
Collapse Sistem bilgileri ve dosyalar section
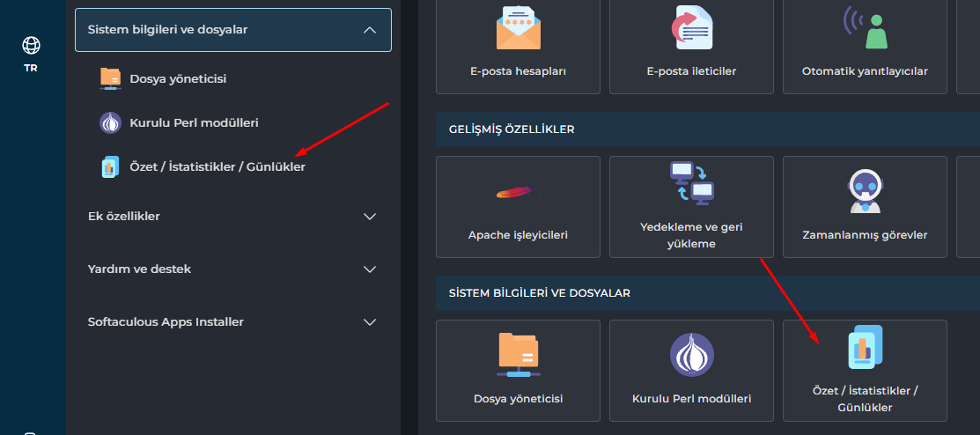pos(233,30)
